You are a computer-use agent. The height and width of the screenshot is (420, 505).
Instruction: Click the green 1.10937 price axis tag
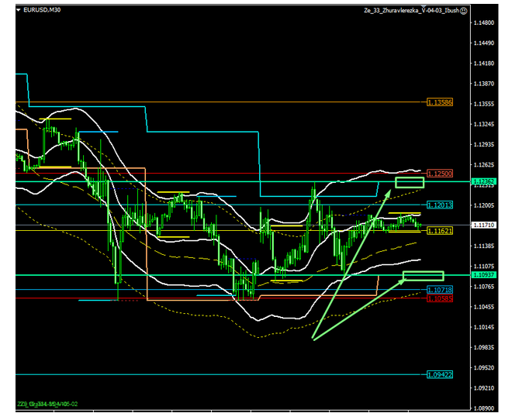[x=485, y=275]
